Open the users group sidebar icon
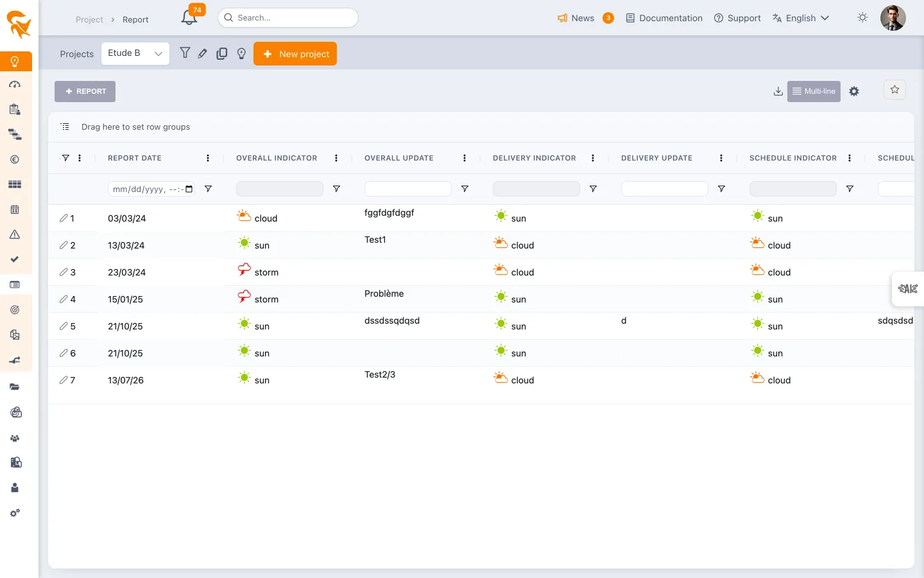Screen dimensions: 924x578 15,438
